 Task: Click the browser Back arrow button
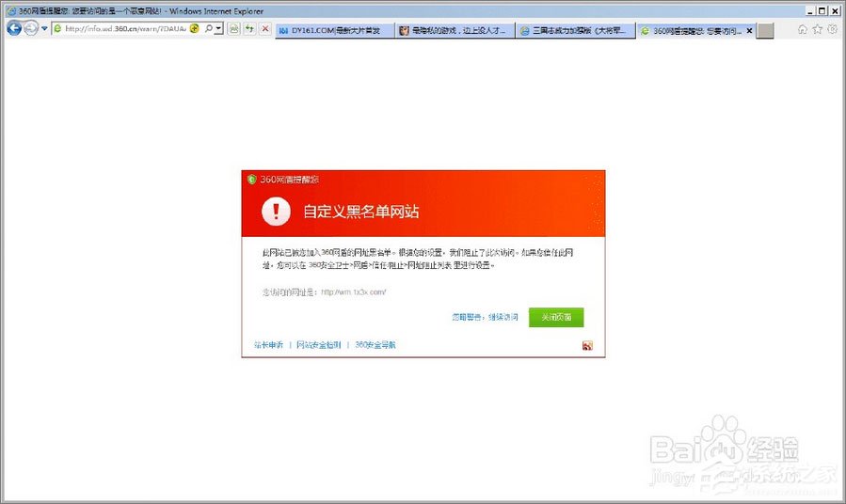tap(14, 28)
